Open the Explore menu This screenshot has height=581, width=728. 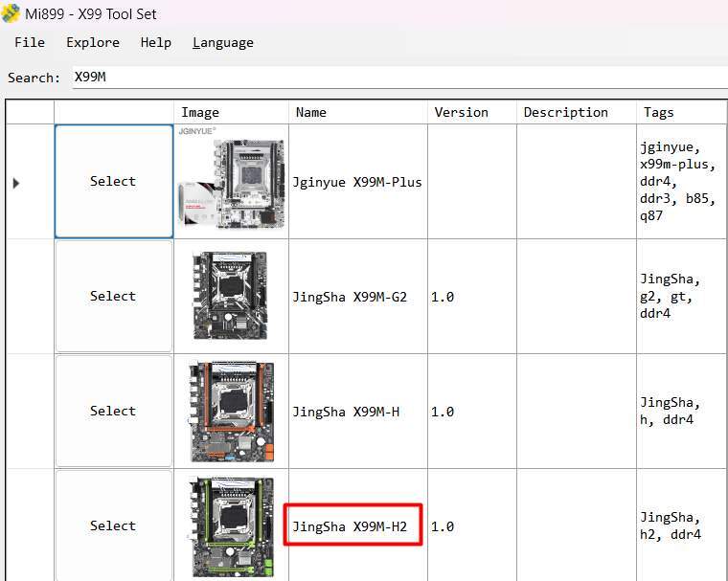93,43
